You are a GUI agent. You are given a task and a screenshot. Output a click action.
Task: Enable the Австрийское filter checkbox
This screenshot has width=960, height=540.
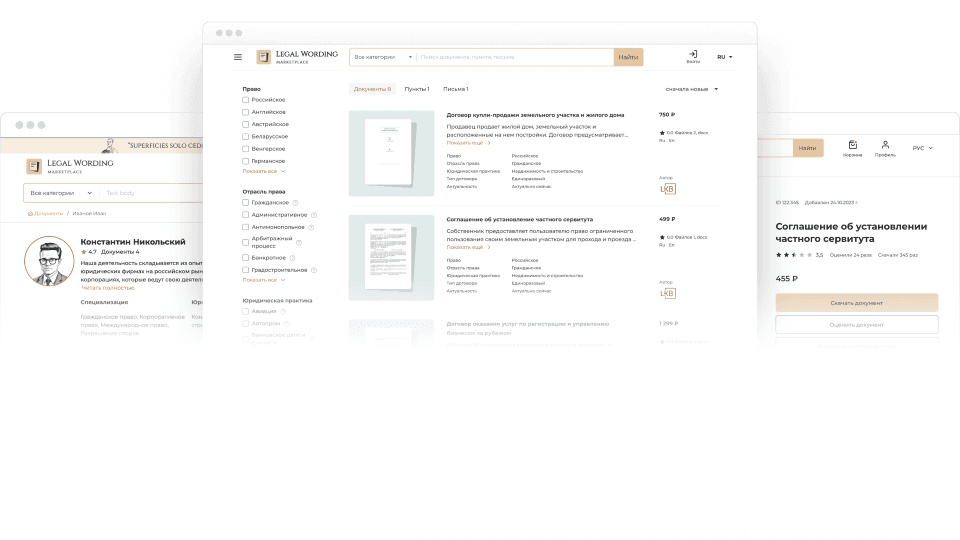[x=246, y=124]
